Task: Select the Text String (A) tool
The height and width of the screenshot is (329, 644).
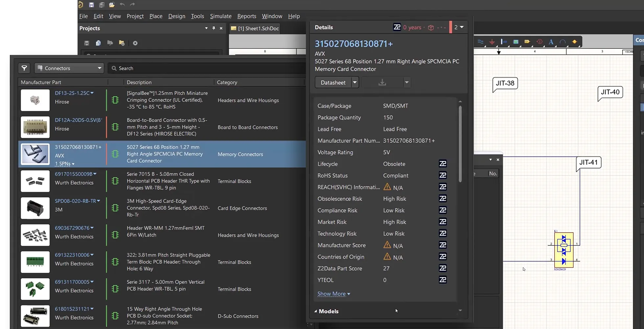Action: pos(551,42)
